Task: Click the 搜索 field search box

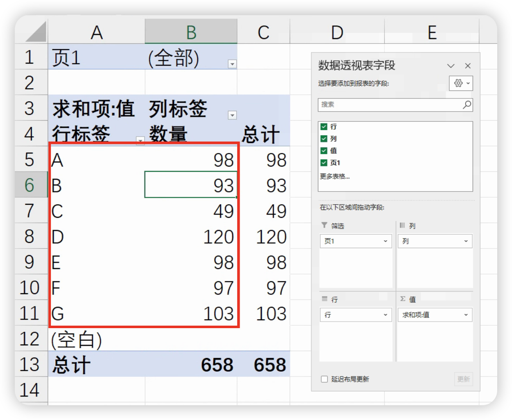Action: click(395, 105)
